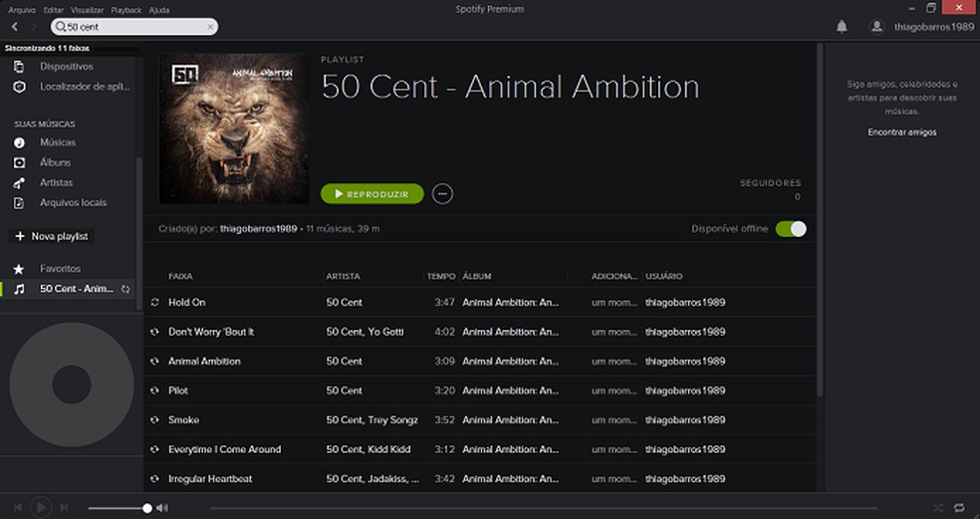Click the search box containing 50 cent
This screenshot has height=519, width=980.
134,27
